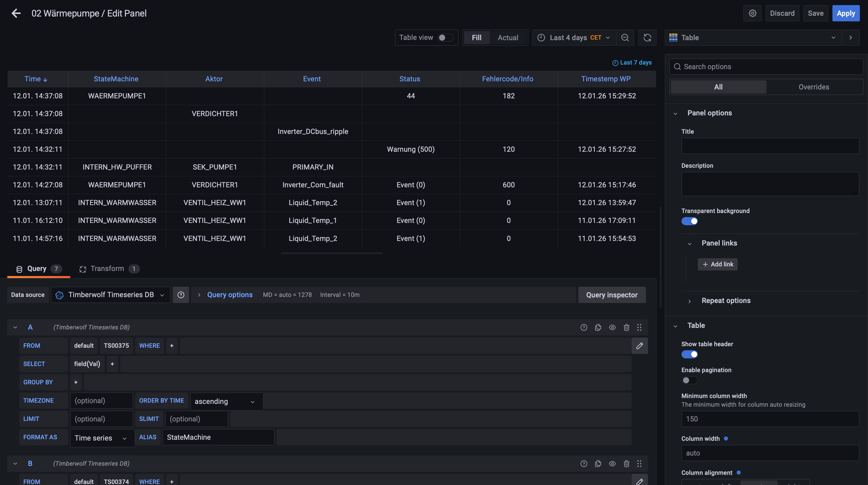
Task: Click the Search options input field
Action: pyautogui.click(x=768, y=67)
